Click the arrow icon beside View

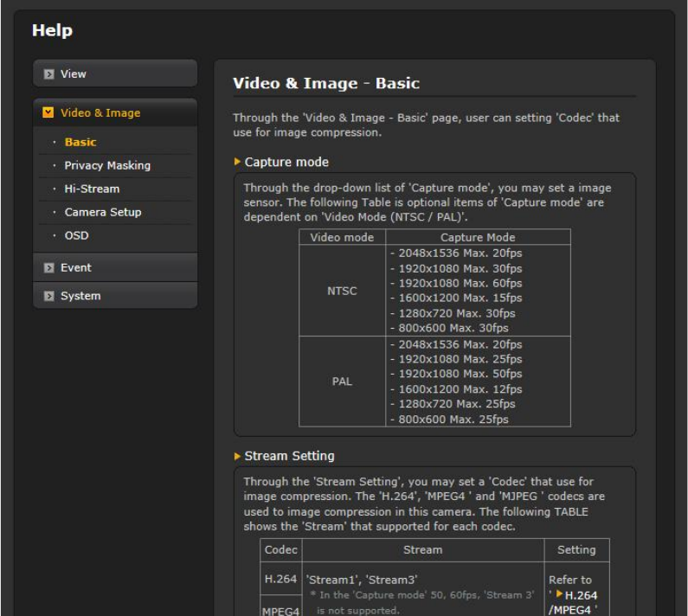49,74
